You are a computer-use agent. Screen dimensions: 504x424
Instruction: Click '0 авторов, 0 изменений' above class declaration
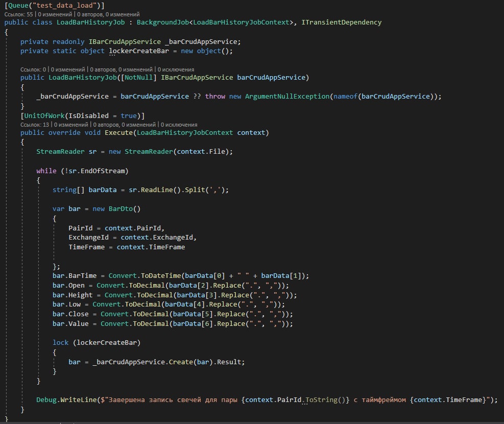coord(108,14)
